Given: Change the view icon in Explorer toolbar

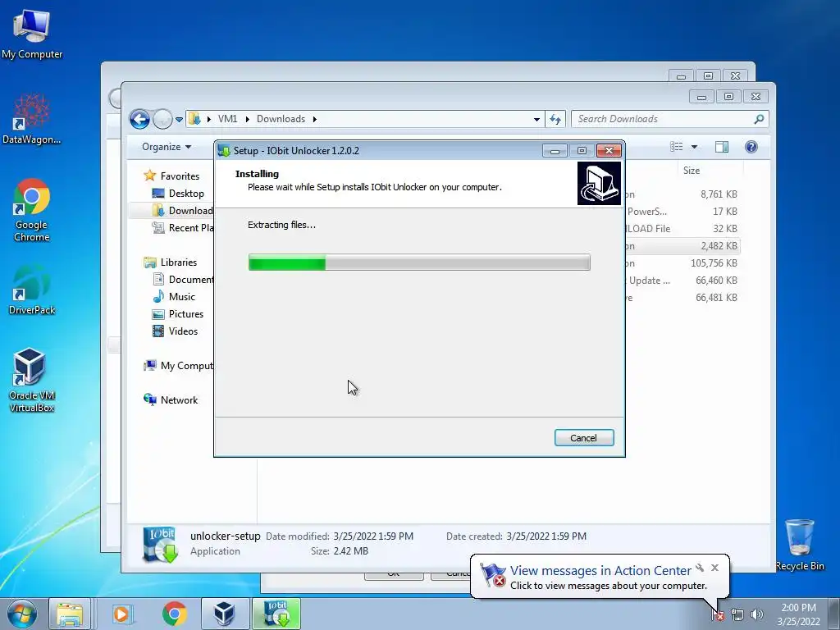Looking at the screenshot, I should [677, 147].
